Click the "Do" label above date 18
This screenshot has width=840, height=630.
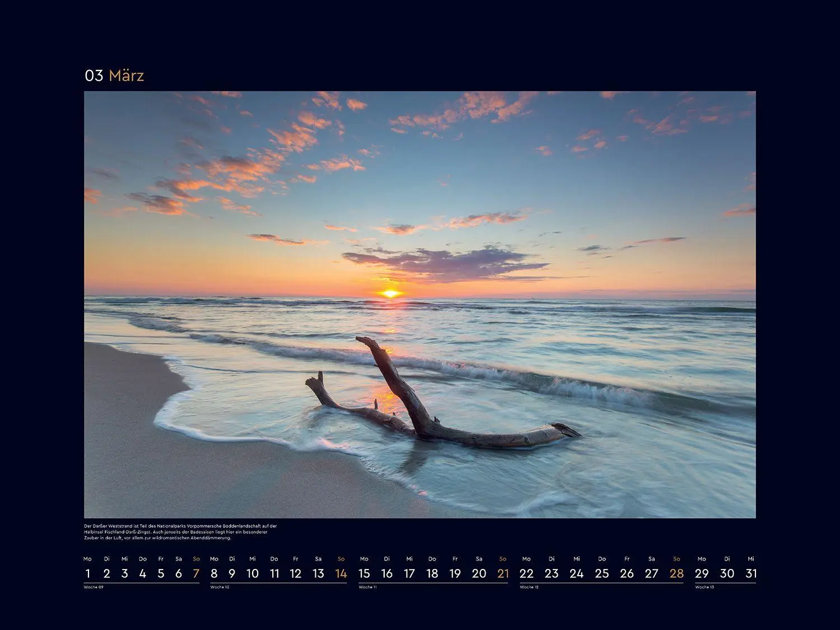point(432,559)
